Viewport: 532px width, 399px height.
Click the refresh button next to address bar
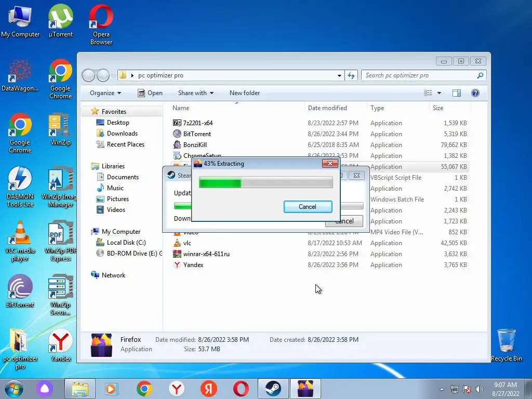[x=351, y=75]
